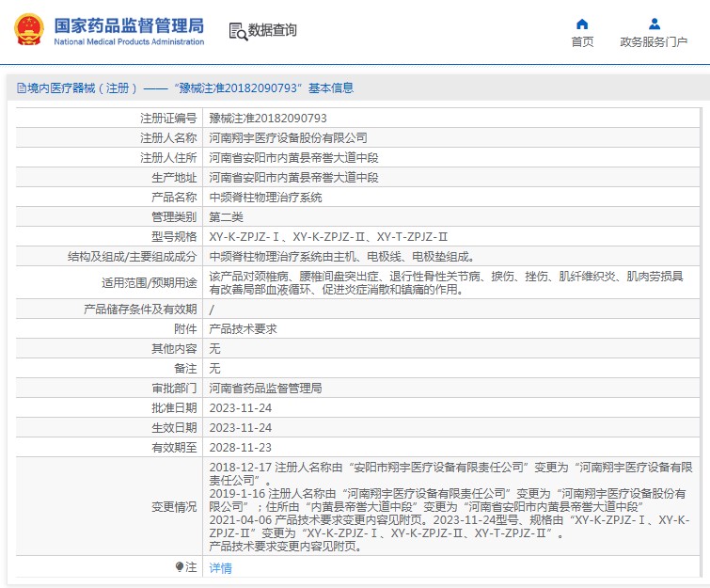The image size is (710, 588).
Task: Click the document icon before 境内医疗器械
Action: [22, 87]
